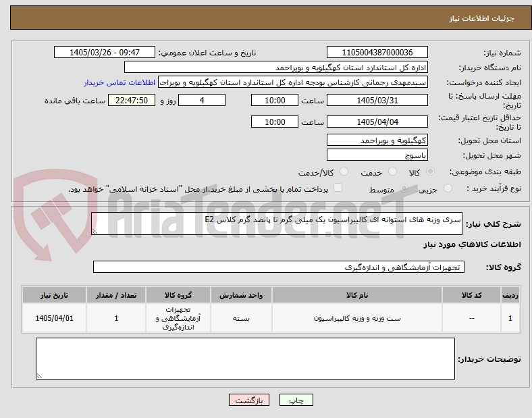The image size is (532, 418).
Task: Click the ایجاد کننده درخواست field
Action: click(x=293, y=82)
